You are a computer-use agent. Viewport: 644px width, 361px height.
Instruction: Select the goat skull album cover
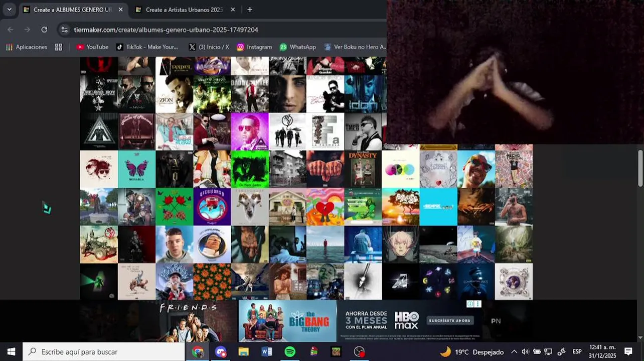click(x=250, y=207)
